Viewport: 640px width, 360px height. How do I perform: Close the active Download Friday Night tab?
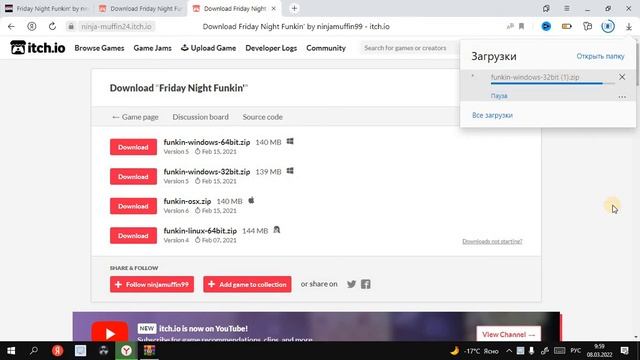pyautogui.click(x=273, y=8)
